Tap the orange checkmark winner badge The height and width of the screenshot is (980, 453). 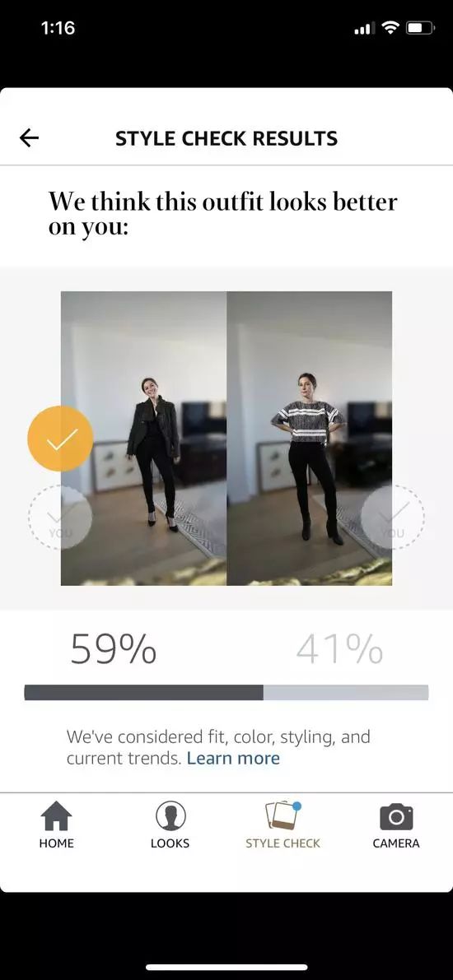pyautogui.click(x=60, y=438)
